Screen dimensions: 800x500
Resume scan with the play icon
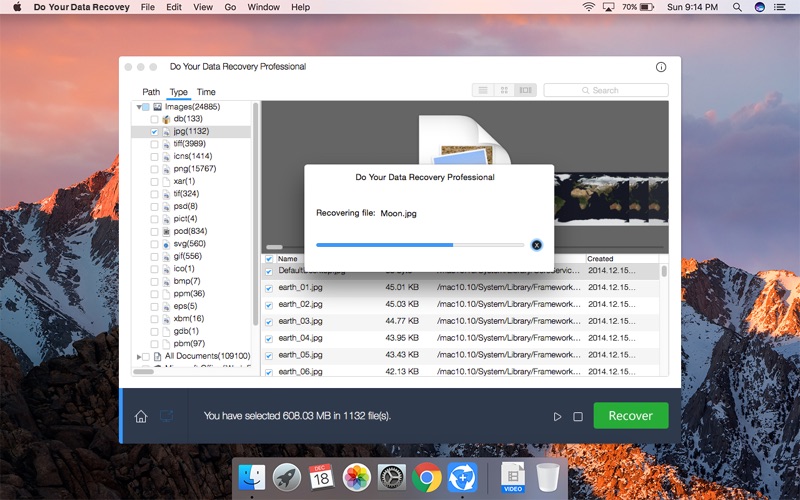pos(557,417)
